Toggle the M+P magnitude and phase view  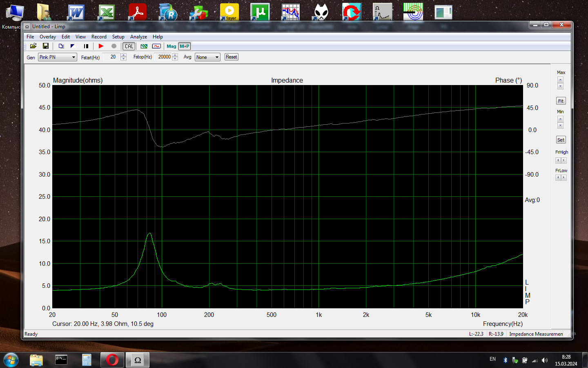coord(185,46)
